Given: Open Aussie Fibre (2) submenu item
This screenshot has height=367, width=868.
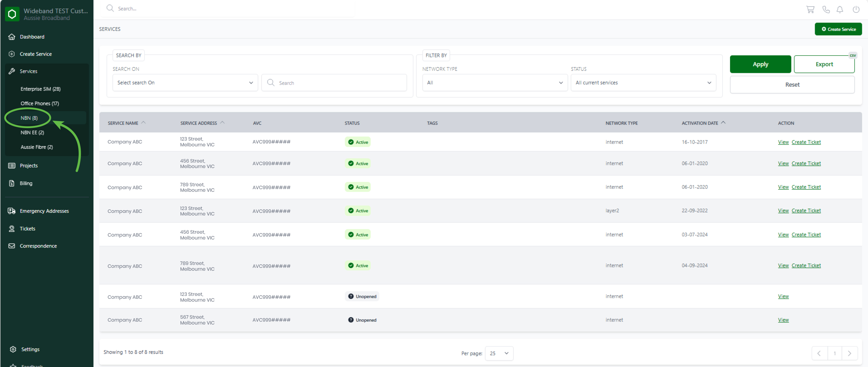Looking at the screenshot, I should coord(37,147).
